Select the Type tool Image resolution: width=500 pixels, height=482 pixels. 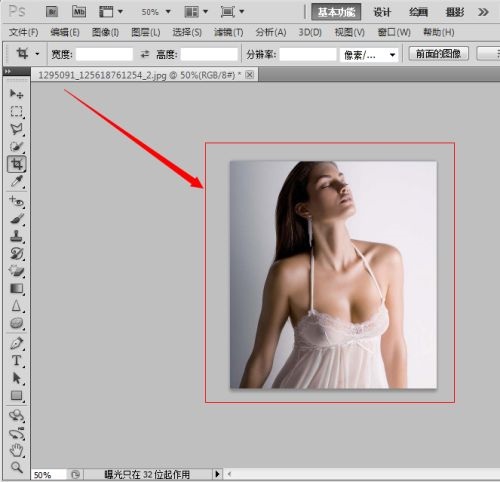16,361
